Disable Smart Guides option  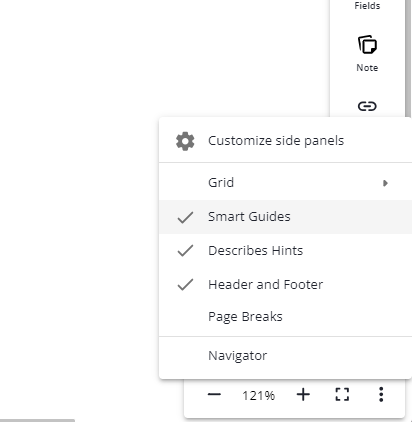tap(285, 217)
